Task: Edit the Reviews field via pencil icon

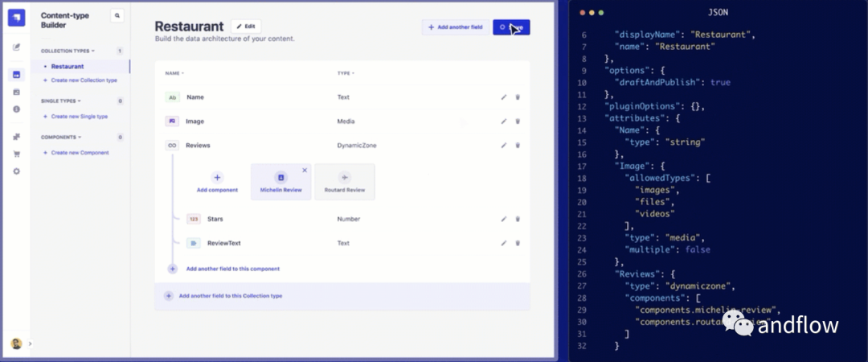Action: pos(504,146)
